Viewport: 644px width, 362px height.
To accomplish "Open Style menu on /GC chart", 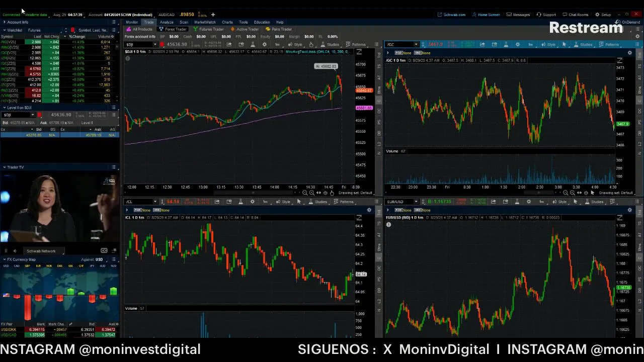I will (549, 45).
